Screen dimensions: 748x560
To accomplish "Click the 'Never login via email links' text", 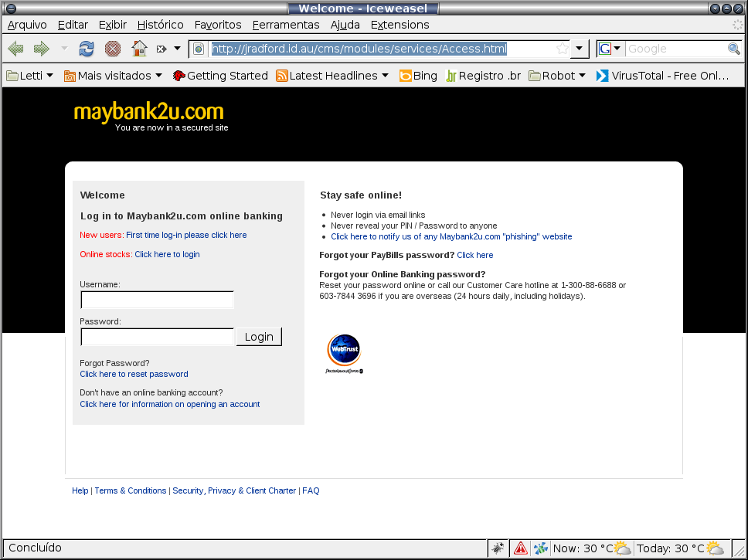I will pyautogui.click(x=378, y=216).
